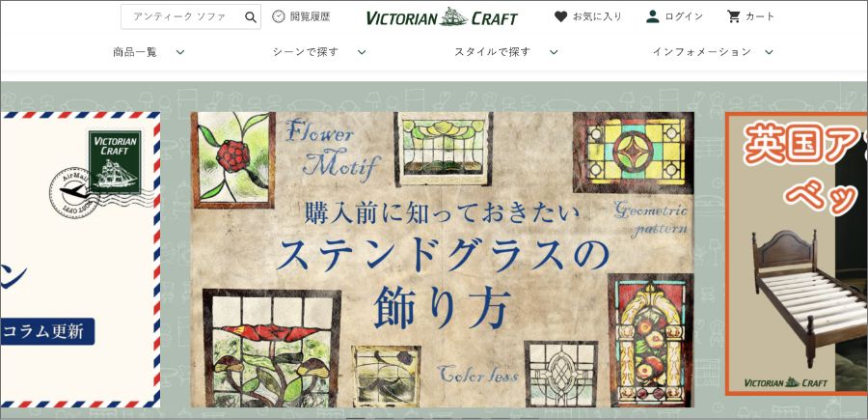Image resolution: width=868 pixels, height=420 pixels.
Task: Click the AirMail postmark icon
Action: pyautogui.click(x=70, y=193)
